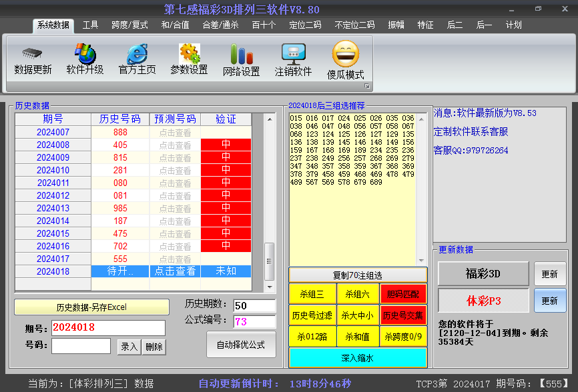Click the 杀和值 button
Viewport: 578px width, 392px height.
[x=358, y=337]
